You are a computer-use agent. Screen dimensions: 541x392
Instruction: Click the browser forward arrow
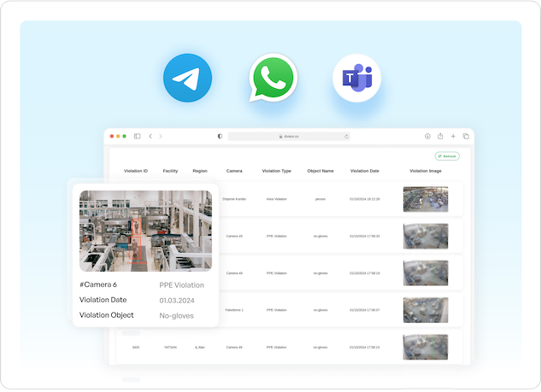[161, 136]
